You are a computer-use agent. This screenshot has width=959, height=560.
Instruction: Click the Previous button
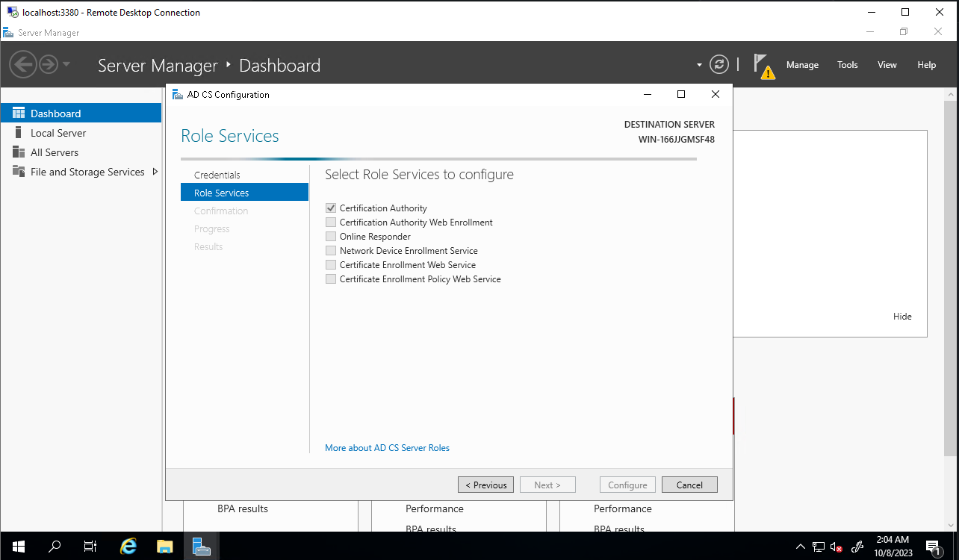485,485
